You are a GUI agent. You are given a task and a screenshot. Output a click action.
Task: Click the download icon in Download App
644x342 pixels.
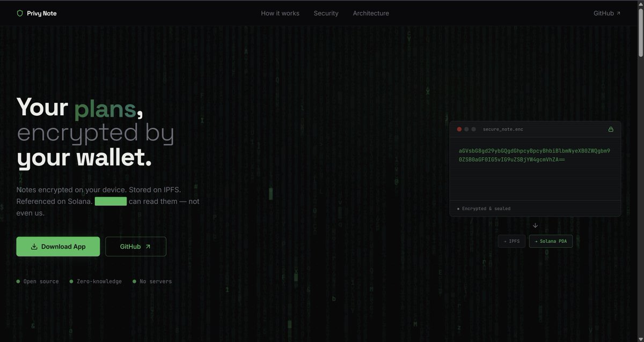pyautogui.click(x=34, y=247)
